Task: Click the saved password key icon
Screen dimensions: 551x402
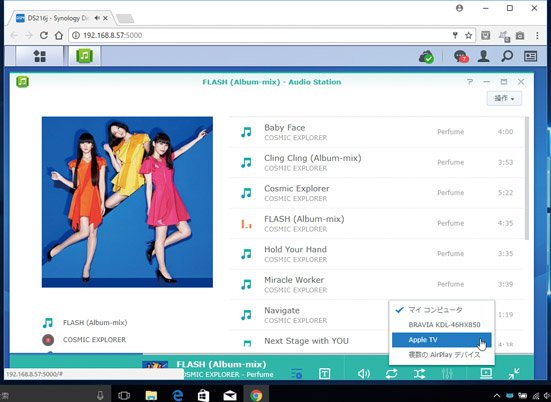Action: (455, 35)
